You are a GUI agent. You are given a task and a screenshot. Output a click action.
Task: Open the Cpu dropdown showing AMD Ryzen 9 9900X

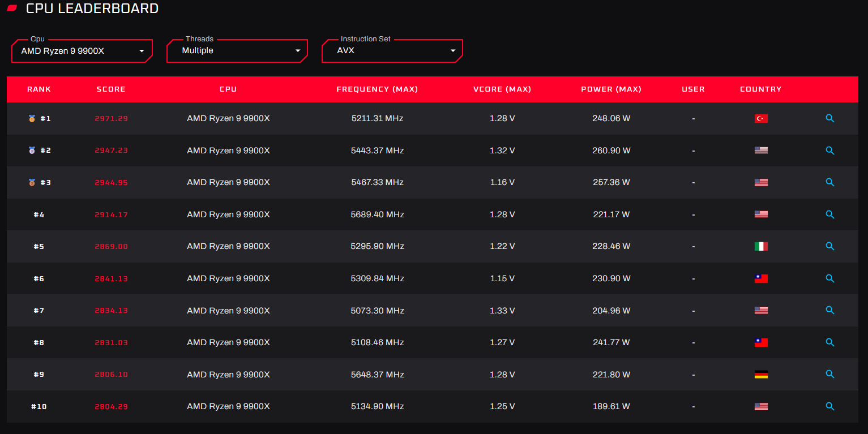[82, 51]
